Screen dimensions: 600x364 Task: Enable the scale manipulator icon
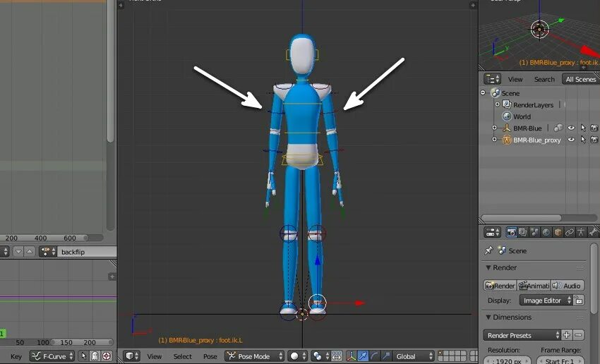[386, 356]
